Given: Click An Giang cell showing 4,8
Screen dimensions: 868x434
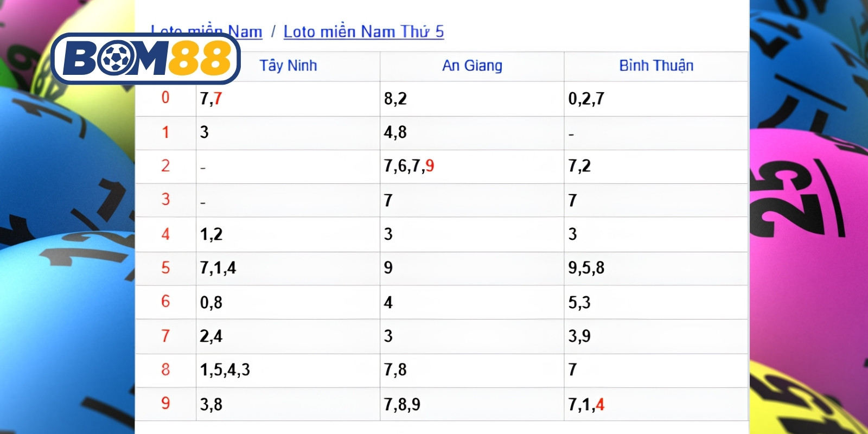Looking at the screenshot, I should [472, 132].
